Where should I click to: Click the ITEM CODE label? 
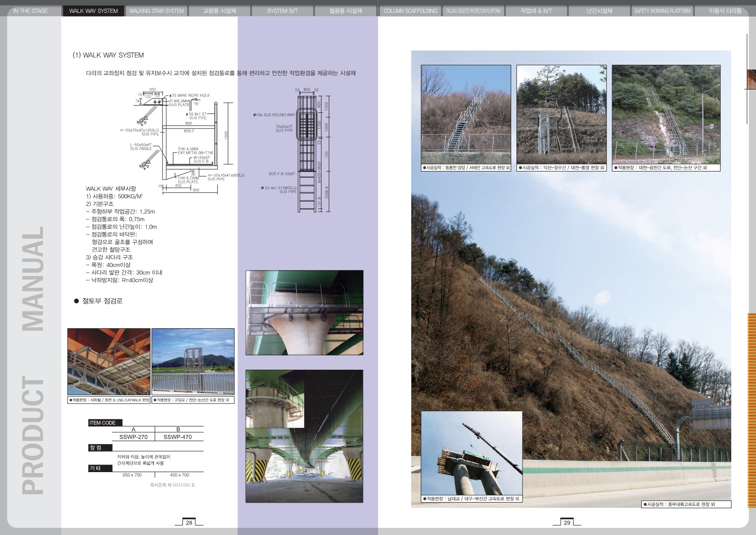(x=105, y=423)
